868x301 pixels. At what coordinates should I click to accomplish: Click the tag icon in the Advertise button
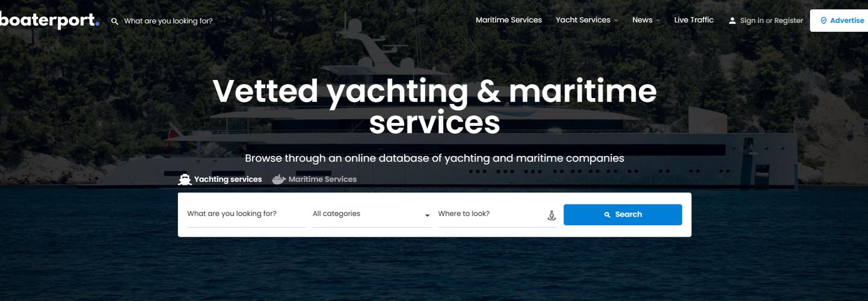pos(823,20)
